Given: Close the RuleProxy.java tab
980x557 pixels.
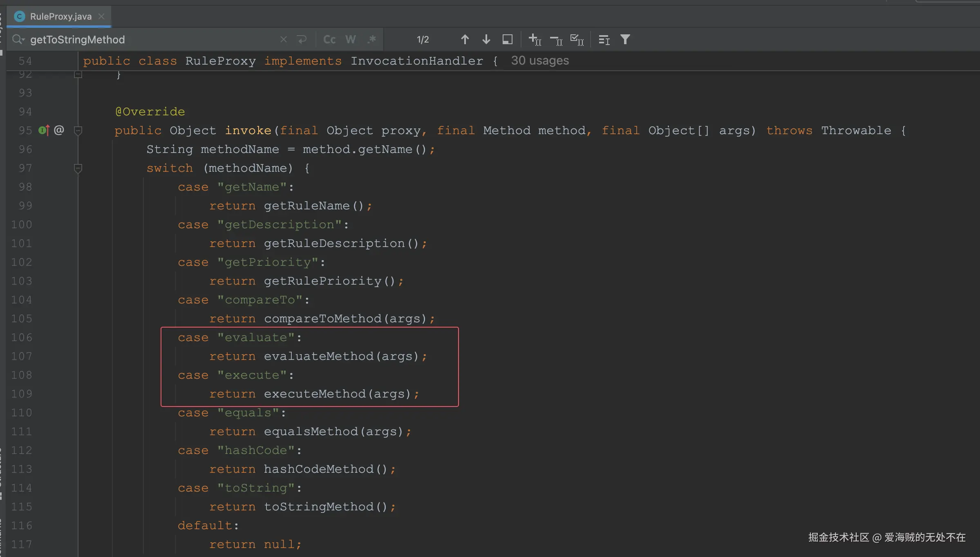Looking at the screenshot, I should tap(101, 17).
